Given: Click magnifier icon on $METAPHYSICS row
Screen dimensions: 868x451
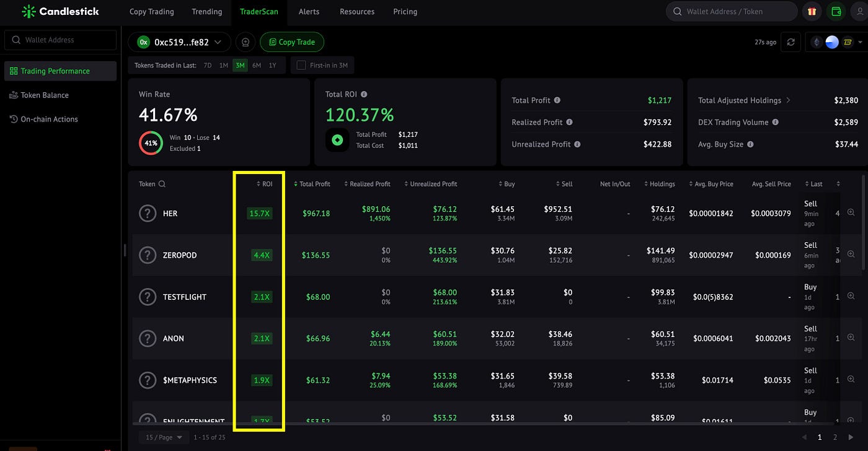Looking at the screenshot, I should (x=851, y=380).
